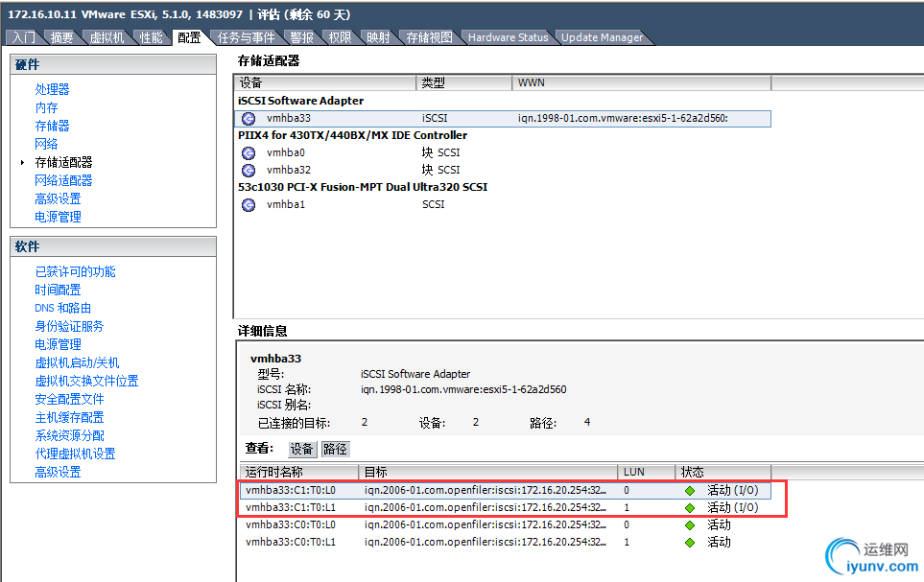The width and height of the screenshot is (924, 582).
Task: Open the 安全配置文件 link
Action: [x=69, y=400]
